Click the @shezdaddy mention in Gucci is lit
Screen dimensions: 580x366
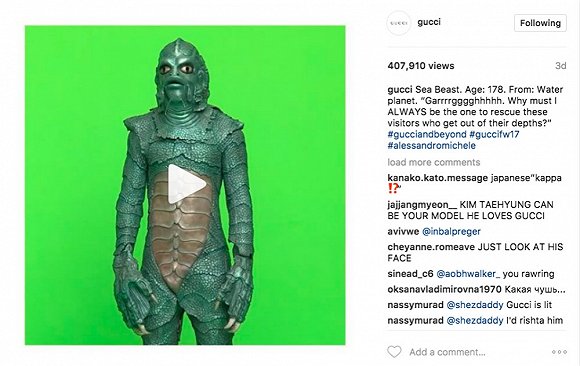[475, 305]
